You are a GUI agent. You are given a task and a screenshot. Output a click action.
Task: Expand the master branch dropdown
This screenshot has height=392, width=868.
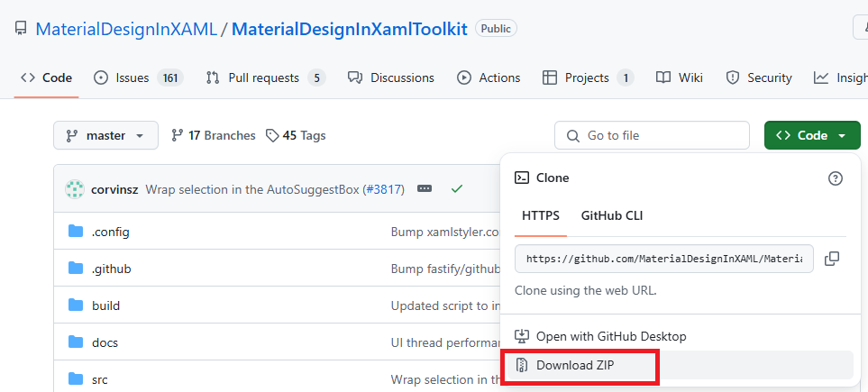tap(105, 136)
